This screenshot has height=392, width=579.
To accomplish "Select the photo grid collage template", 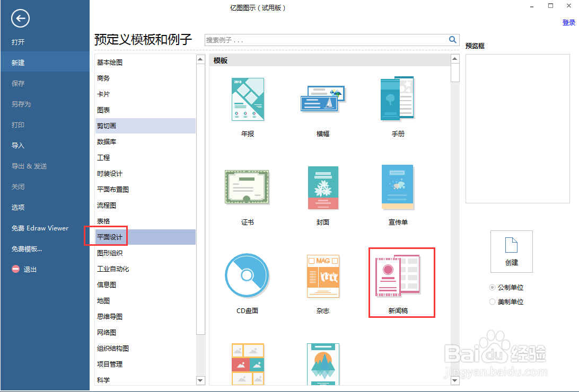I will (248, 364).
